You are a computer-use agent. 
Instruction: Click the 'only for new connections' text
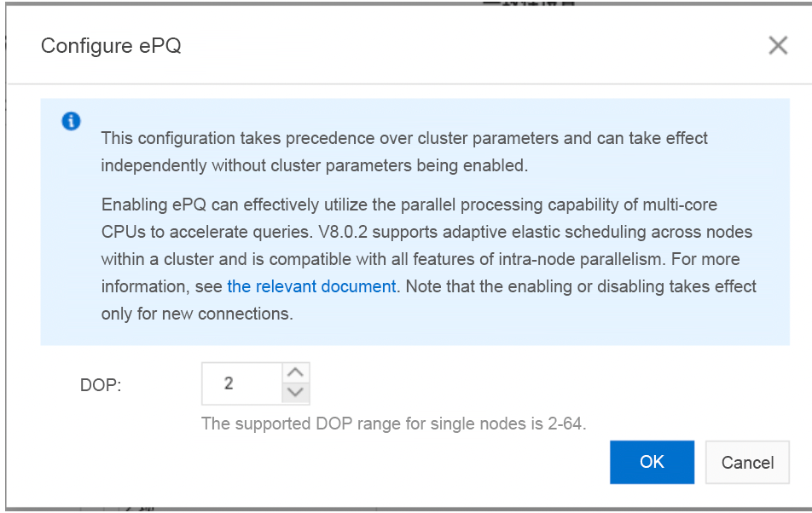(197, 314)
